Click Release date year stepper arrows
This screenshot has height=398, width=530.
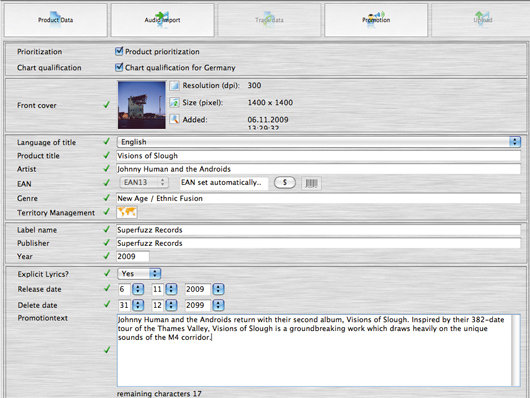tap(218, 289)
